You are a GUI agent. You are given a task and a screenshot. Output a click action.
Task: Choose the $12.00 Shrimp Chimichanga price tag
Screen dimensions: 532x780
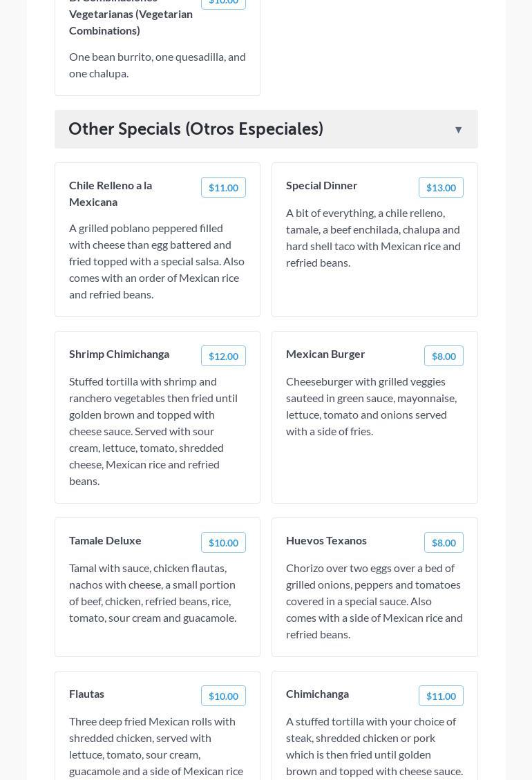[x=223, y=356]
